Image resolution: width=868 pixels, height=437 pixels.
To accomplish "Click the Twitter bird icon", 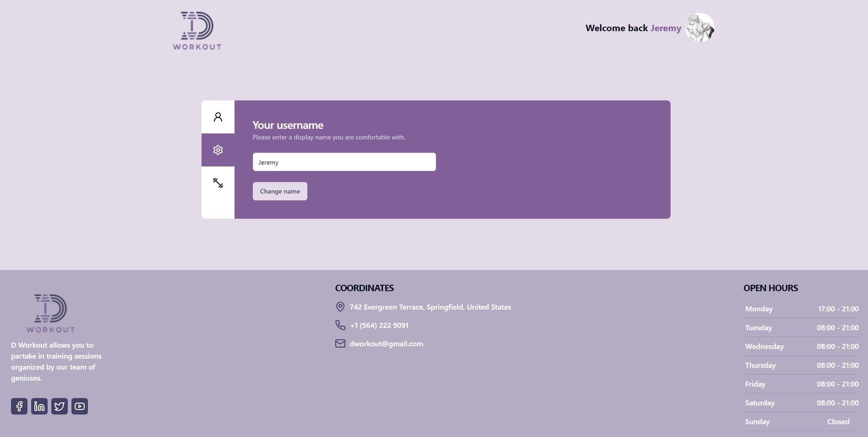I will tap(60, 406).
